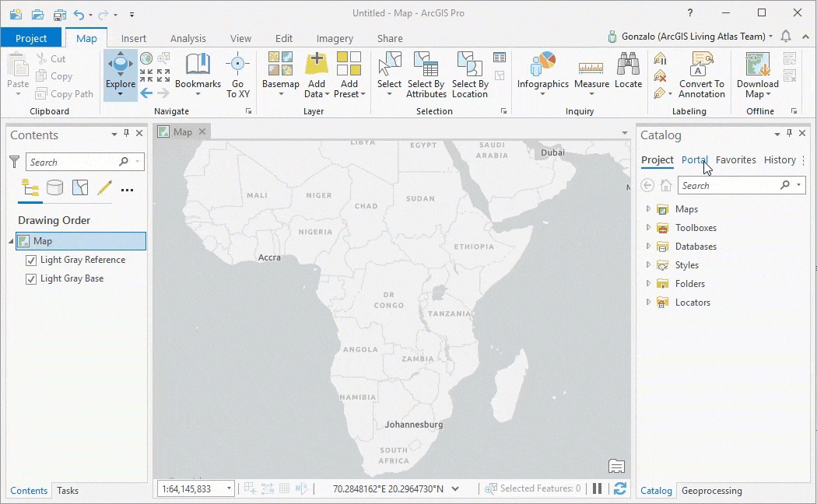This screenshot has height=504, width=817.
Task: Toggle auto-hide pin on Catalog pane
Action: point(790,133)
